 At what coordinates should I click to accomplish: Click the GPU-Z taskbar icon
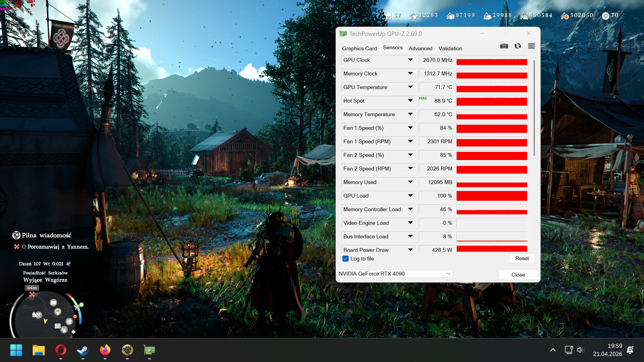pos(149,350)
